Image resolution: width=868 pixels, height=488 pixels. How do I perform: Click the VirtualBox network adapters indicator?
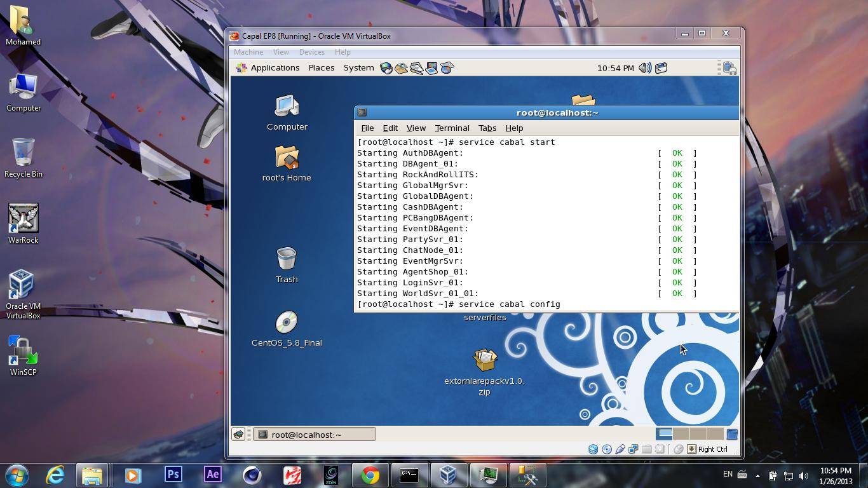click(633, 449)
